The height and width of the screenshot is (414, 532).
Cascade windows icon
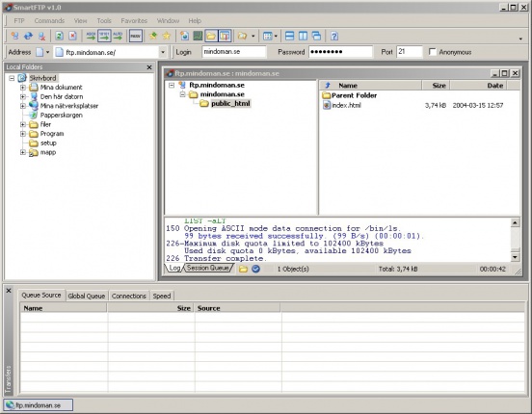point(316,36)
